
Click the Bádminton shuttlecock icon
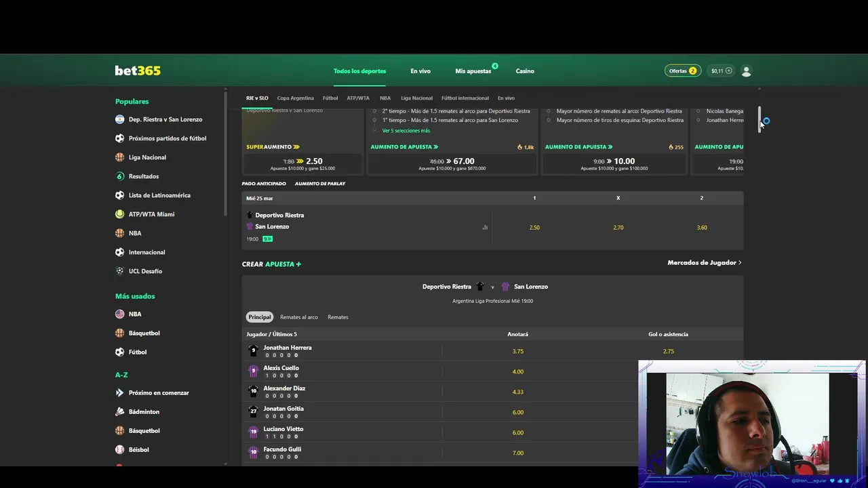119,411
